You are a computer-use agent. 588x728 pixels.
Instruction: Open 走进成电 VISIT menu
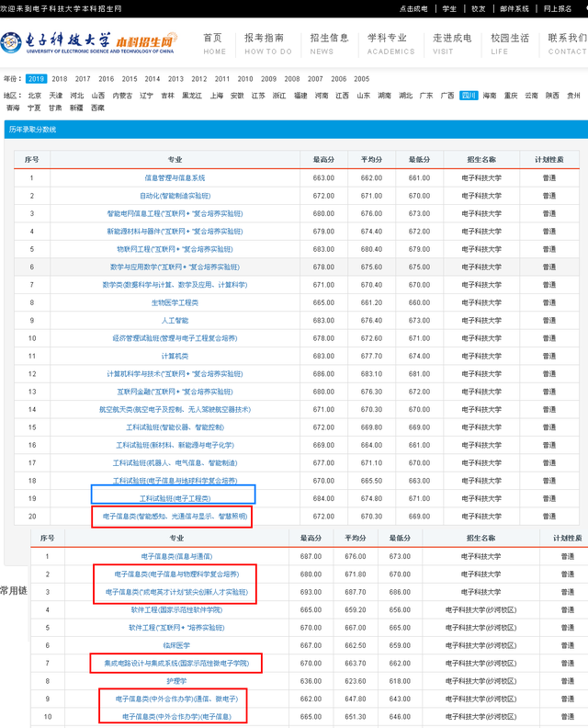452,44
